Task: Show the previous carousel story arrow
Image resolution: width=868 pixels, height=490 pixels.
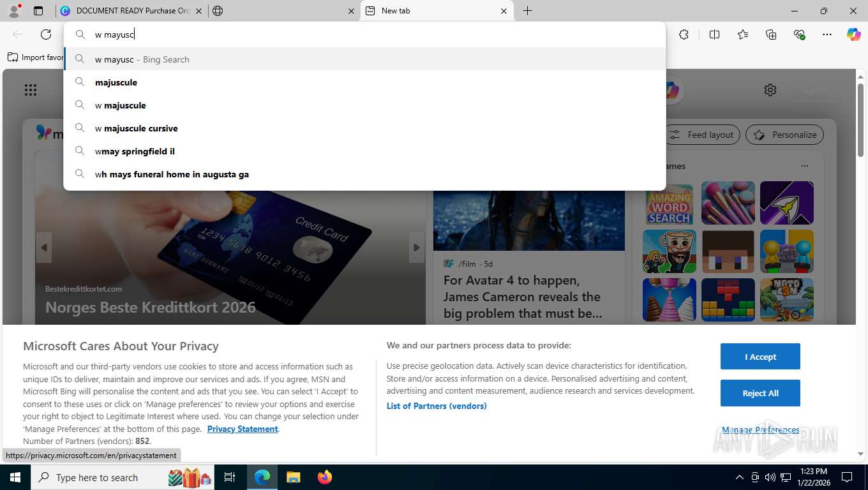Action: [44, 248]
